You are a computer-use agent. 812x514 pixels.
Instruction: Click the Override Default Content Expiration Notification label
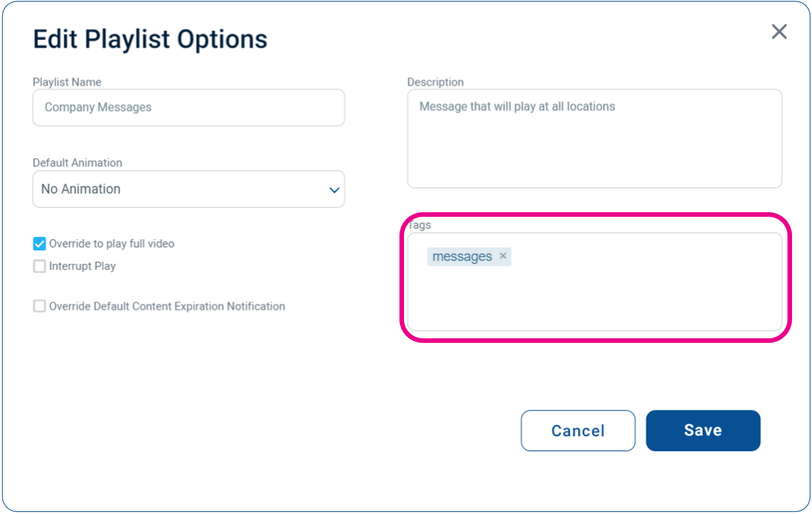pos(167,306)
